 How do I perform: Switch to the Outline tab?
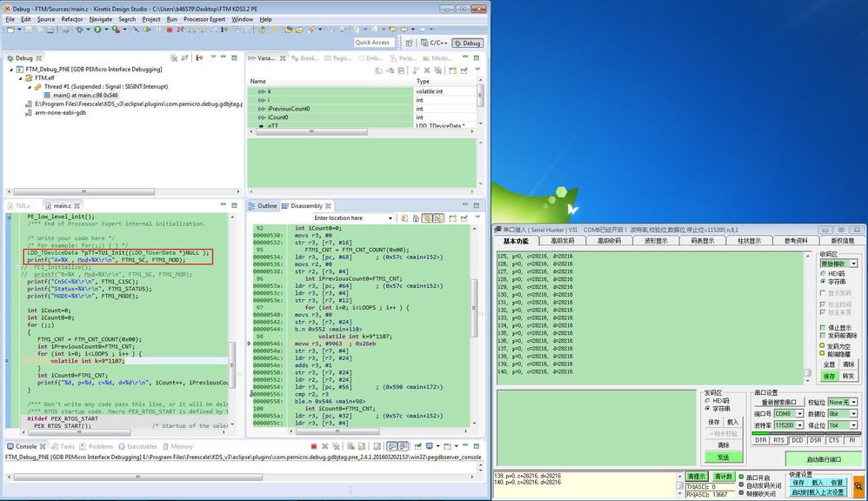(263, 206)
